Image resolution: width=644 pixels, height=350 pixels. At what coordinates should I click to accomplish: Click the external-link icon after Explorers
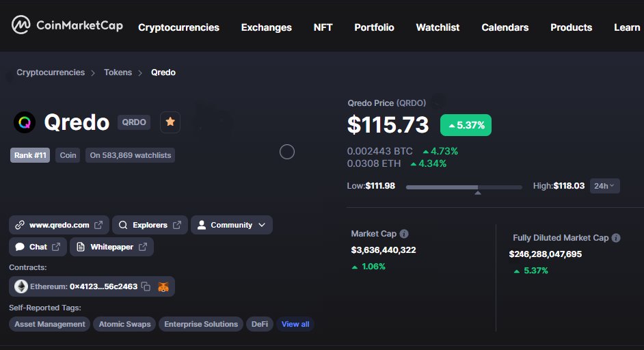tap(177, 225)
